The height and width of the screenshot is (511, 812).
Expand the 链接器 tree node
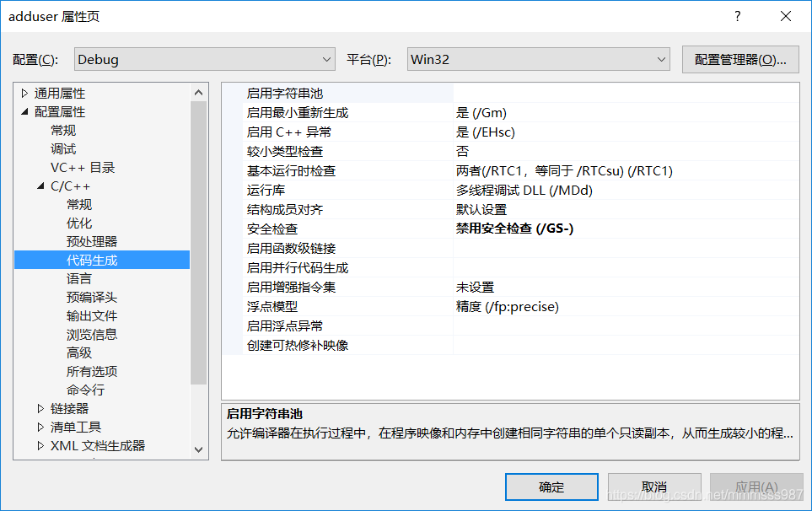coord(41,408)
